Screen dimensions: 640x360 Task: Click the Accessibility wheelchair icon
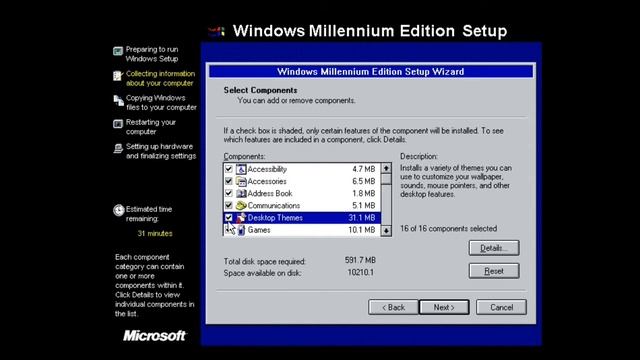point(241,169)
